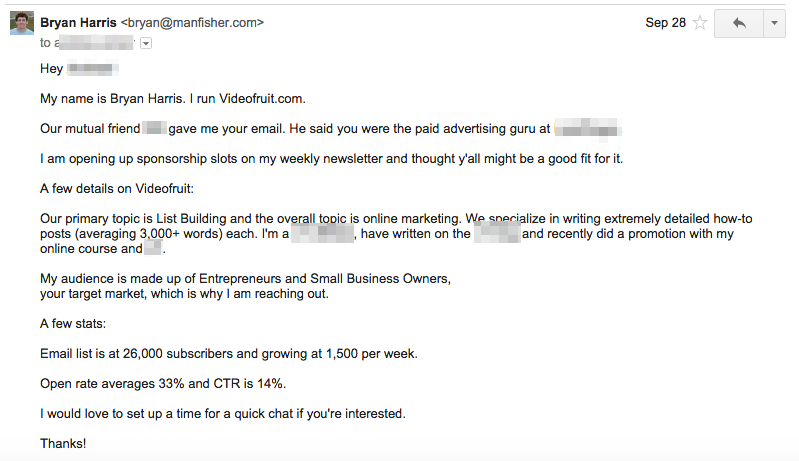Click the "A few stats:" line
The width and height of the screenshot is (799, 461).
(x=73, y=324)
